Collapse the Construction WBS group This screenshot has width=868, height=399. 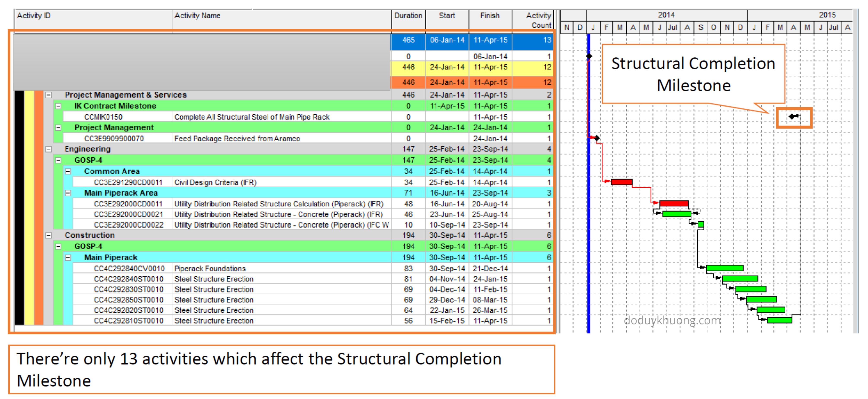49,235
